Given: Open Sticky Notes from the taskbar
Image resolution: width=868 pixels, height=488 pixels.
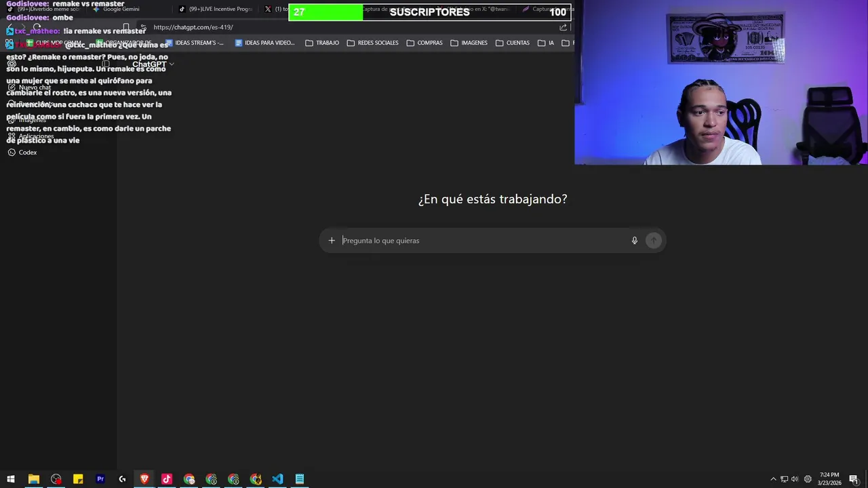Looking at the screenshot, I should pos(78,479).
